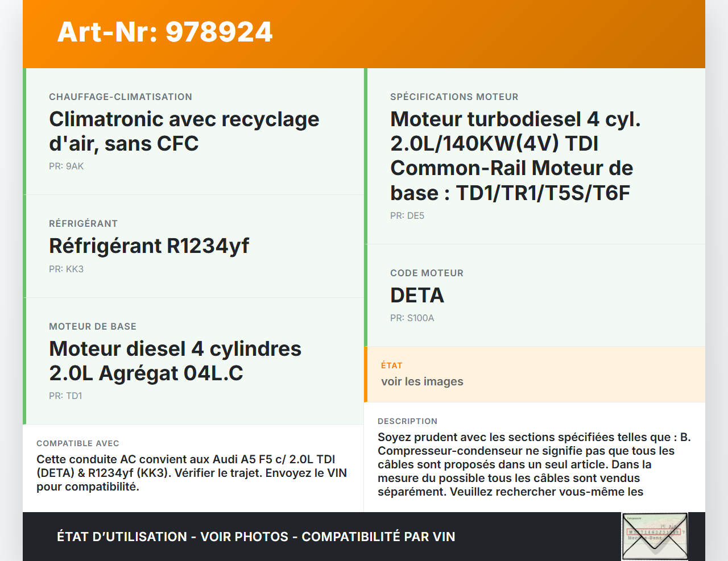Open the document thumbnail in the footer

pyautogui.click(x=655, y=537)
